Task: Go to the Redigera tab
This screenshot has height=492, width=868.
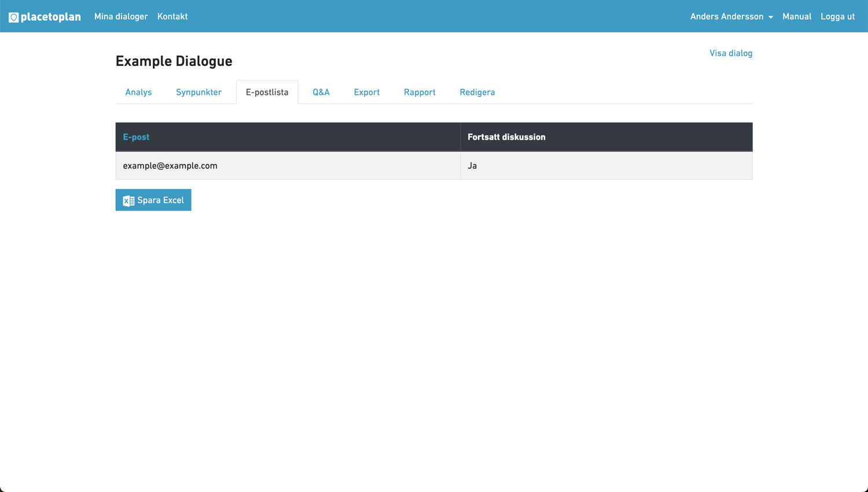Action: (477, 92)
